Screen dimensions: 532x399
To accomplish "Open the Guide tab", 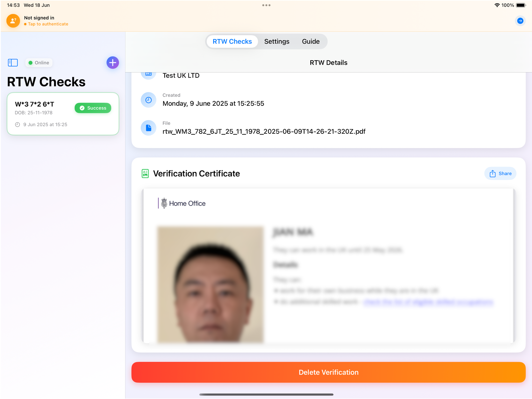I will pos(310,41).
